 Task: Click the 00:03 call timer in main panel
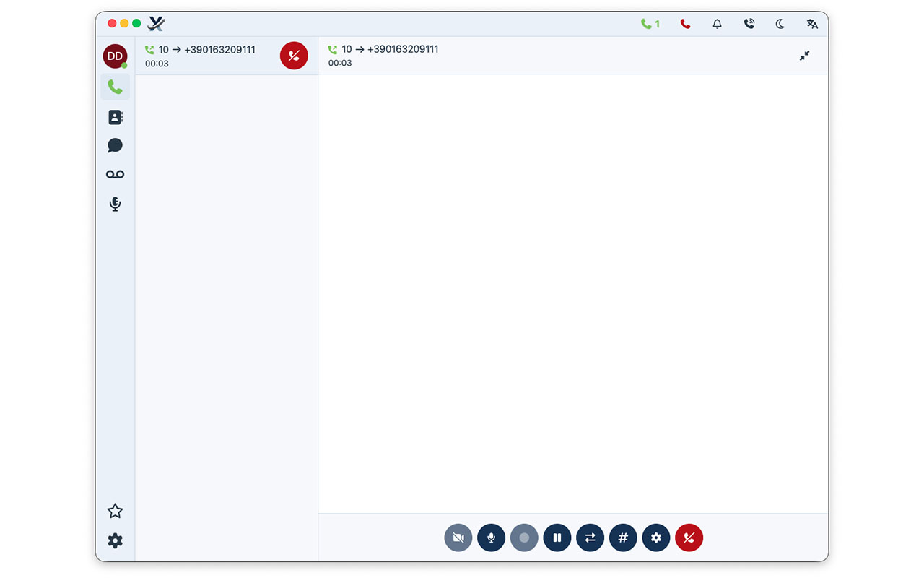pos(340,63)
